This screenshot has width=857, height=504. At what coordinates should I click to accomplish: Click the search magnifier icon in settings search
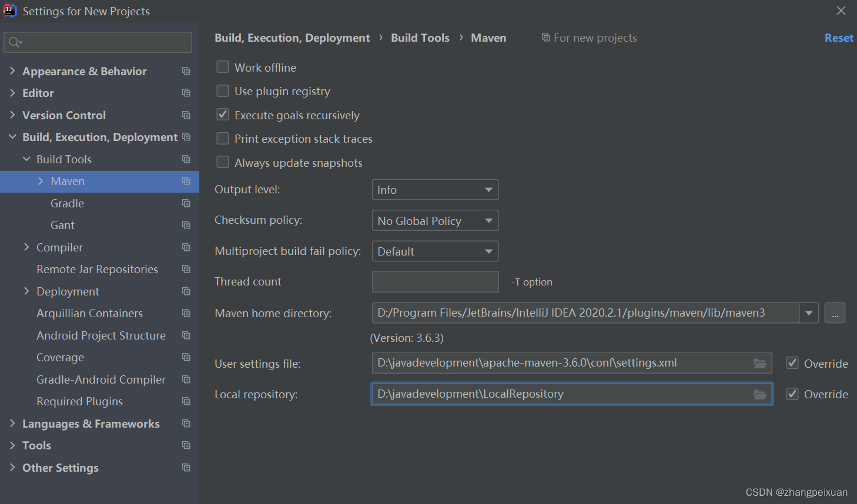[15, 42]
